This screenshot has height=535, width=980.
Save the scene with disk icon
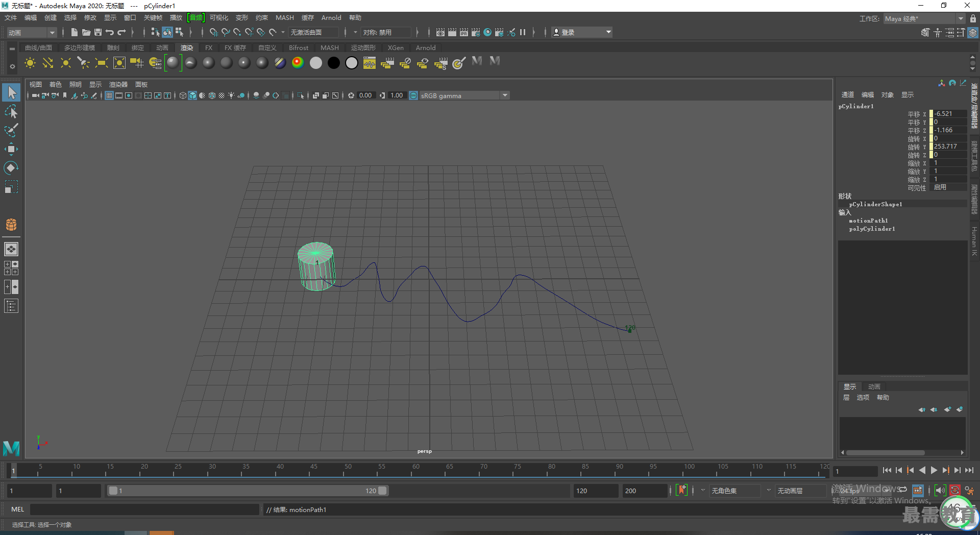point(98,32)
